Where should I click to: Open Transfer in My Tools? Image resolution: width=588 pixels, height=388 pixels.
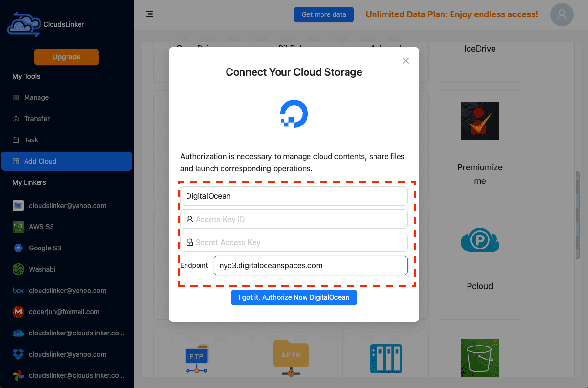[x=67, y=119]
